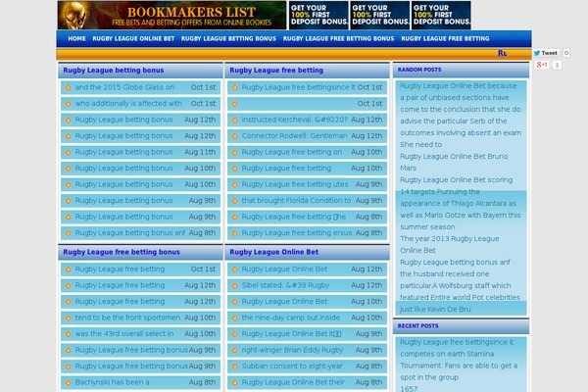Open post 'Bachynski has been a'
This screenshot has width=588, height=392.
pyautogui.click(x=112, y=382)
